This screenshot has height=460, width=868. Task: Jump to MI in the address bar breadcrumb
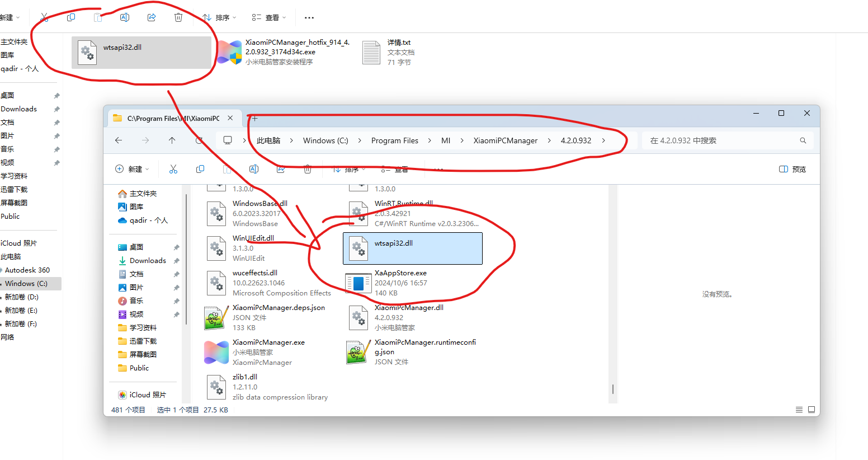pyautogui.click(x=446, y=140)
